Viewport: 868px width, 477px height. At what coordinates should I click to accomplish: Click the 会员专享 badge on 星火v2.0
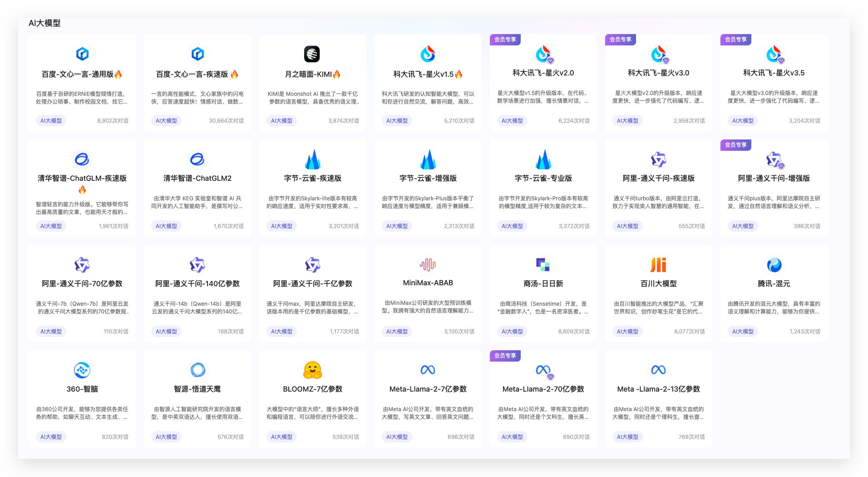pyautogui.click(x=505, y=40)
